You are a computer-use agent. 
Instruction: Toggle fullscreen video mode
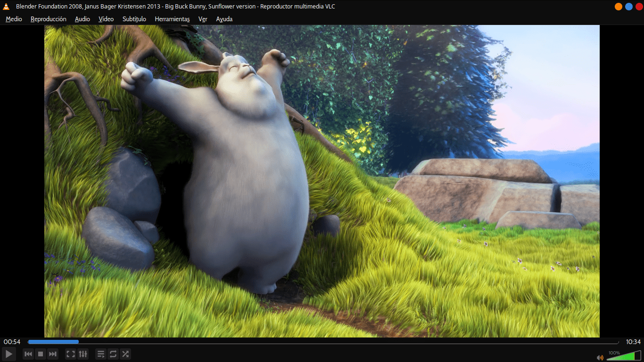pyautogui.click(x=71, y=354)
